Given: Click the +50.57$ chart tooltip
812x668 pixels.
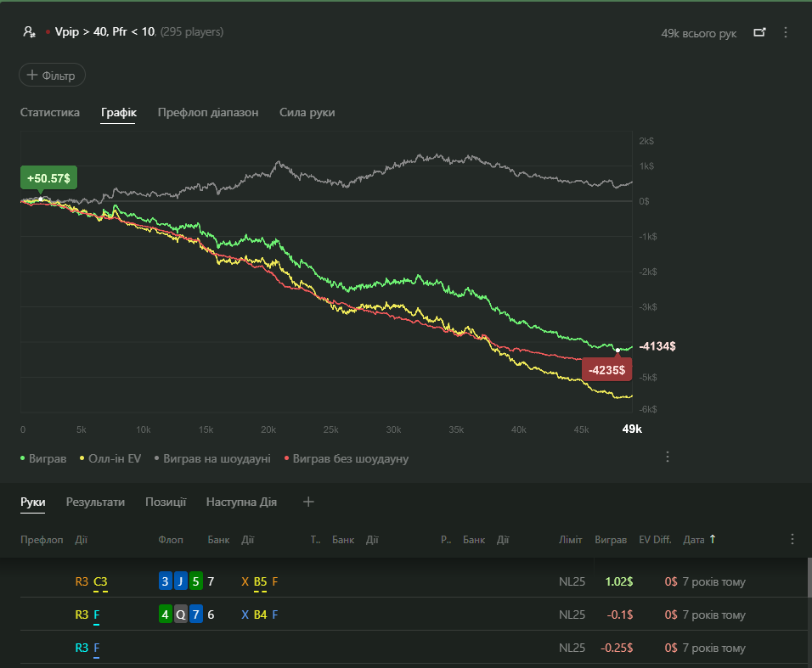Looking at the screenshot, I should tap(48, 178).
